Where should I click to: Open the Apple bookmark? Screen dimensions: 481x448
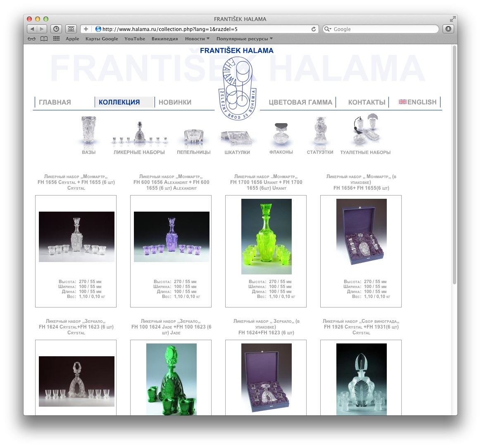coord(72,39)
